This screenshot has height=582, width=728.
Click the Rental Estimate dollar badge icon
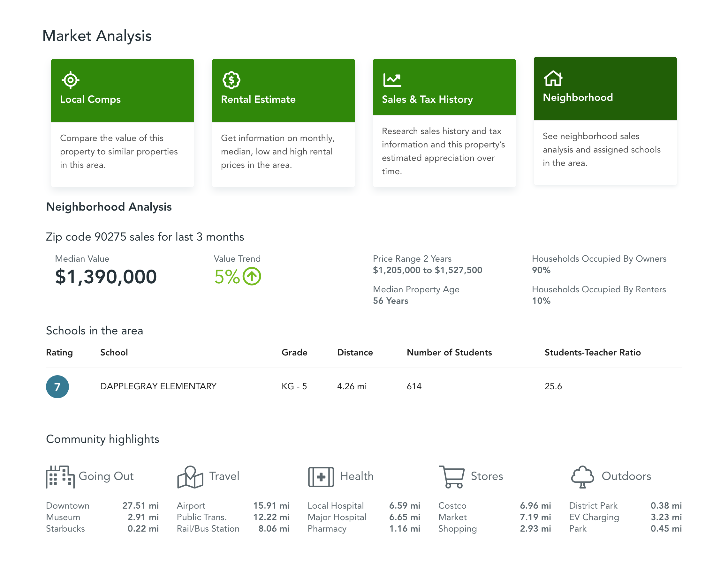pos(231,80)
